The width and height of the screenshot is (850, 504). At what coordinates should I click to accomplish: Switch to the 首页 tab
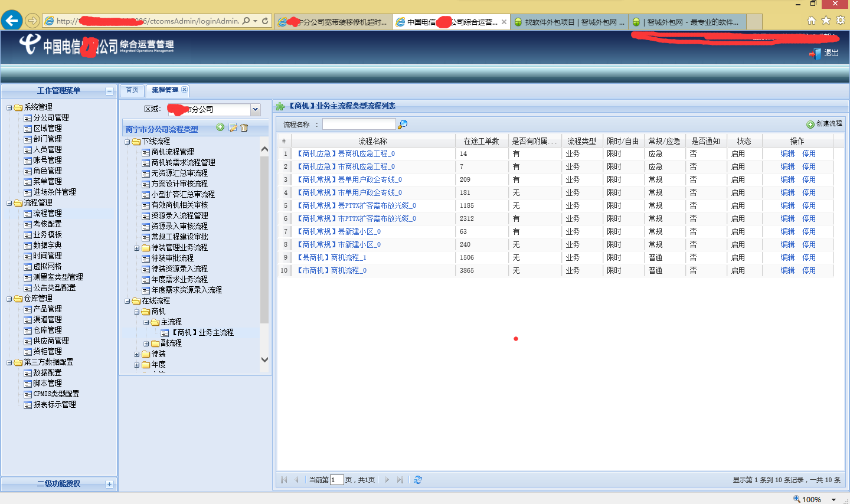pos(132,90)
